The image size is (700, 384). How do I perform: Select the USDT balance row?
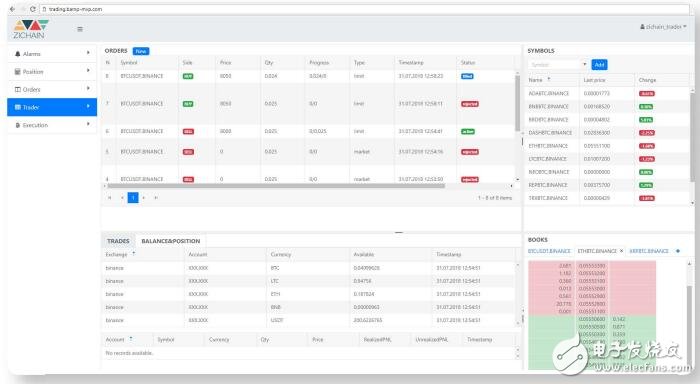(309, 321)
